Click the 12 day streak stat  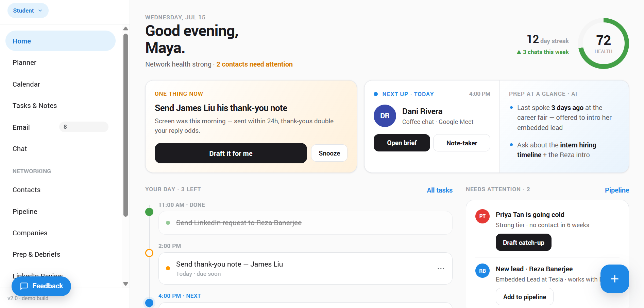[548, 40]
